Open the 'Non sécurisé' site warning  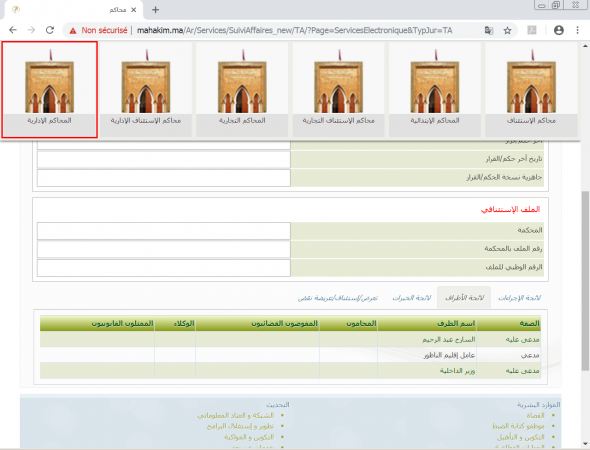pyautogui.click(x=98, y=30)
